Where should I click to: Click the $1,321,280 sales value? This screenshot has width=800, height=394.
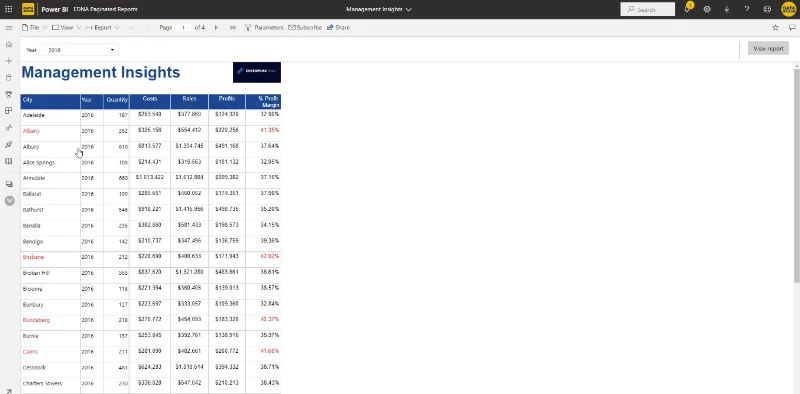coord(189,272)
